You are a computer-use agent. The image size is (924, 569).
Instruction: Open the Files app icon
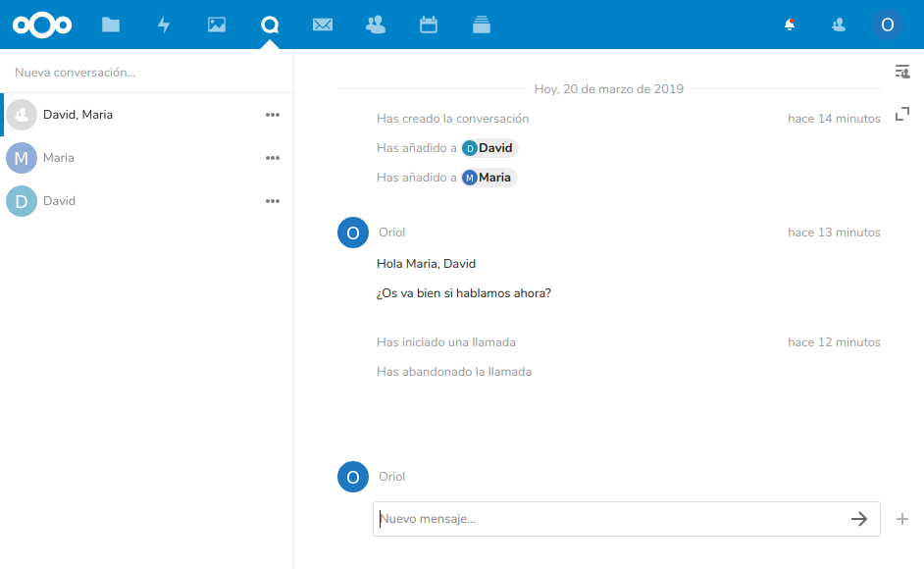(x=111, y=25)
